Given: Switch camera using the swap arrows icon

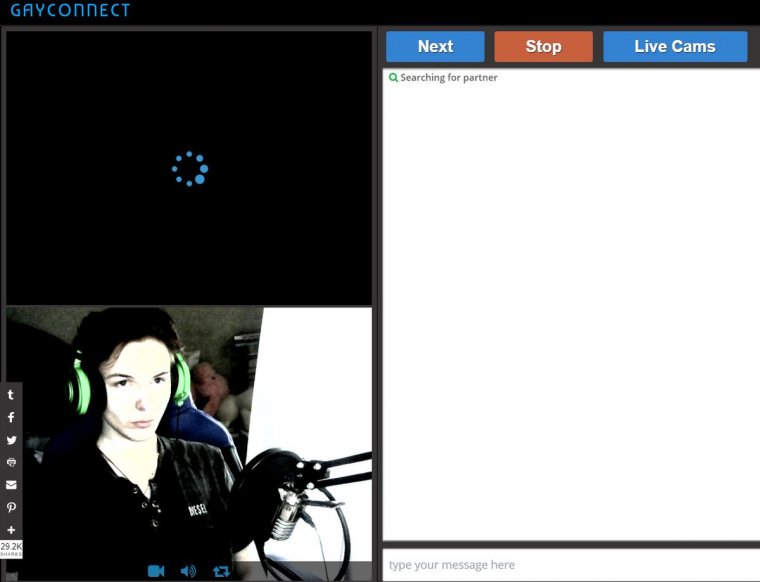Looking at the screenshot, I should 221,571.
